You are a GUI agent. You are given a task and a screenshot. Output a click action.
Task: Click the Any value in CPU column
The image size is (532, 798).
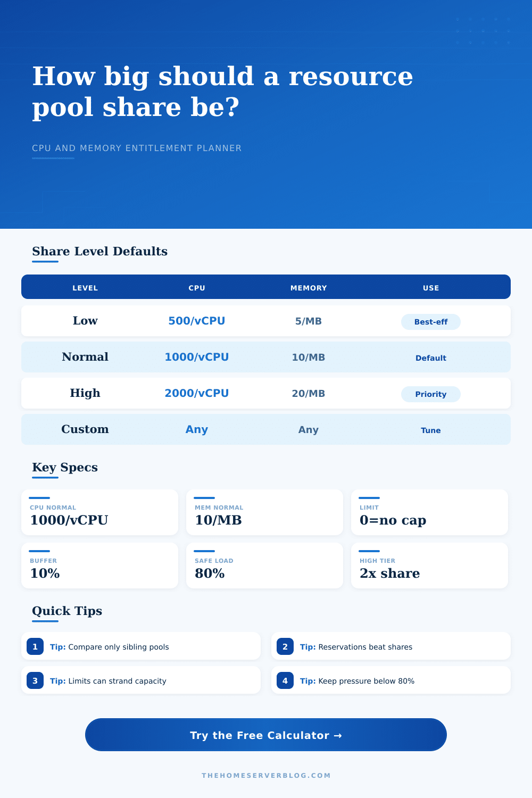(x=197, y=429)
